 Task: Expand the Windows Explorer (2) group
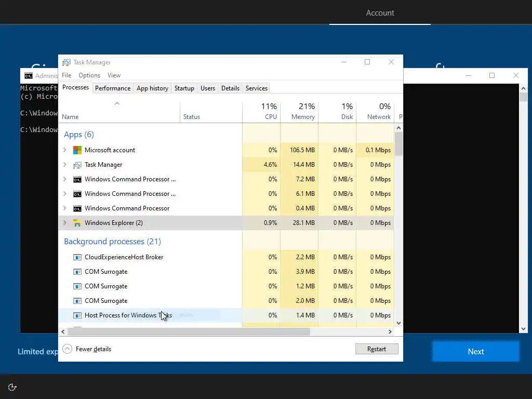pos(64,223)
